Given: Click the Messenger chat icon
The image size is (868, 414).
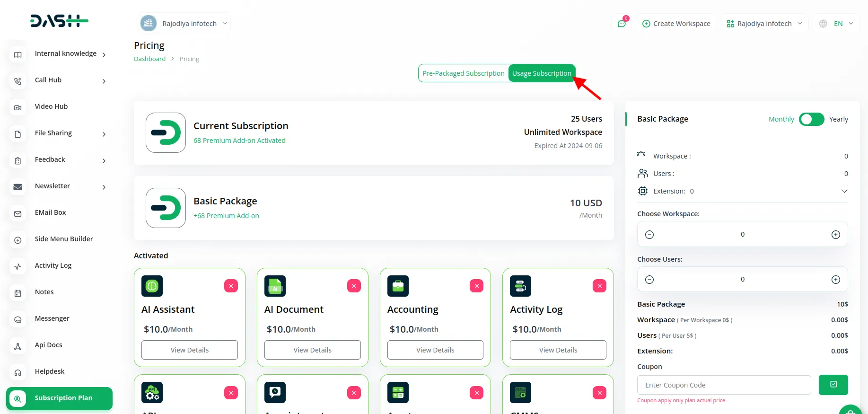Looking at the screenshot, I should [18, 319].
